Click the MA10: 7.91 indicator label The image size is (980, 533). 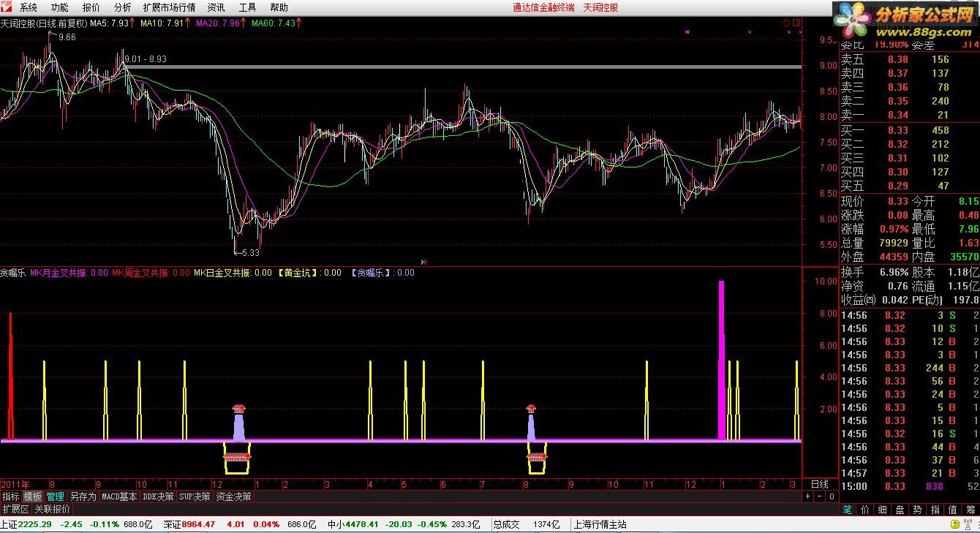pos(166,23)
